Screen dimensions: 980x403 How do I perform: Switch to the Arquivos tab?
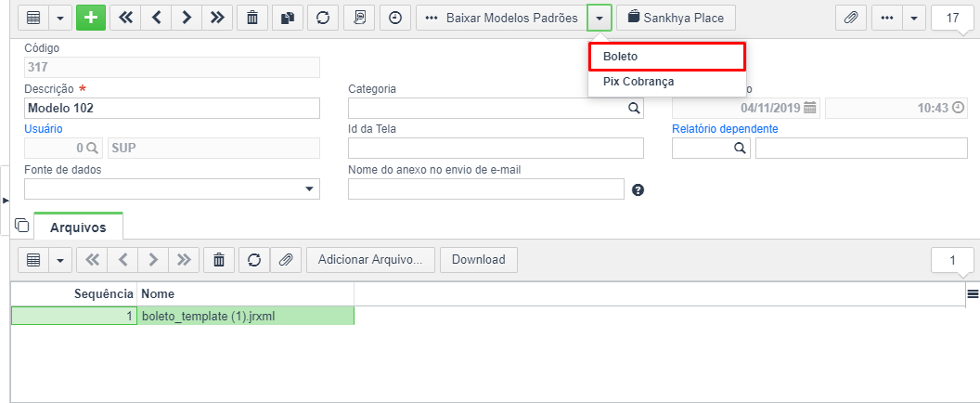(x=78, y=227)
